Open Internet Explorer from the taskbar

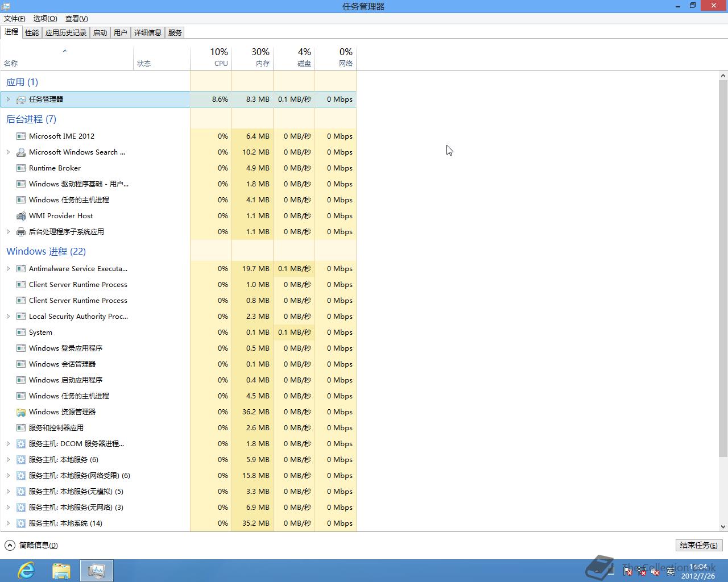(26, 571)
